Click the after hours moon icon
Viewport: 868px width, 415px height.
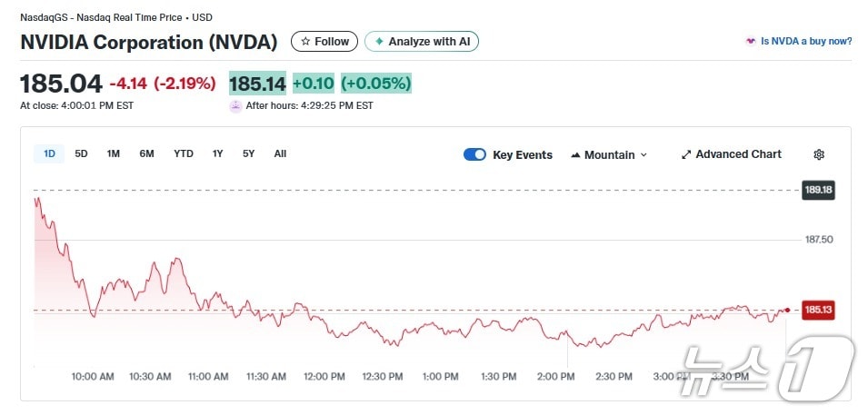point(236,105)
